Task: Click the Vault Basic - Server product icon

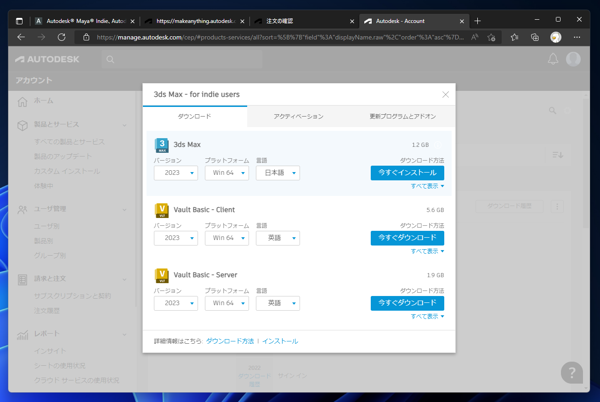Action: (162, 275)
